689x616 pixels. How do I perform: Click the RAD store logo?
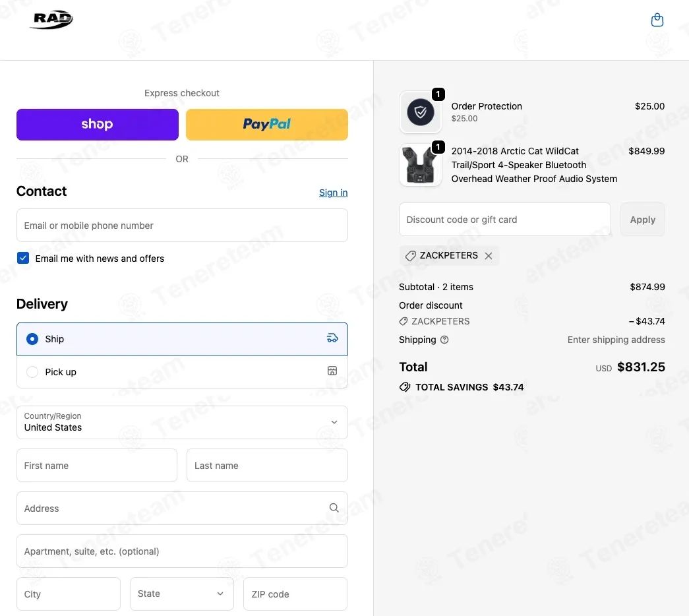pos(51,20)
